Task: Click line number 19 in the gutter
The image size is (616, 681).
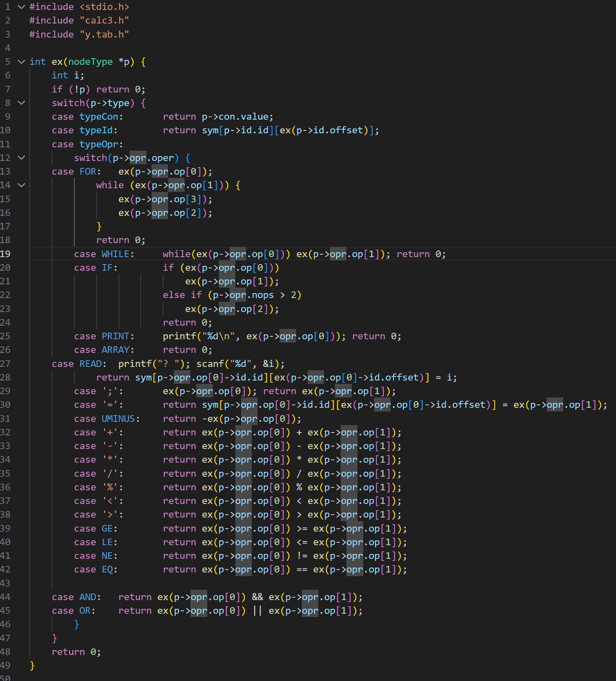Action: click(x=5, y=254)
